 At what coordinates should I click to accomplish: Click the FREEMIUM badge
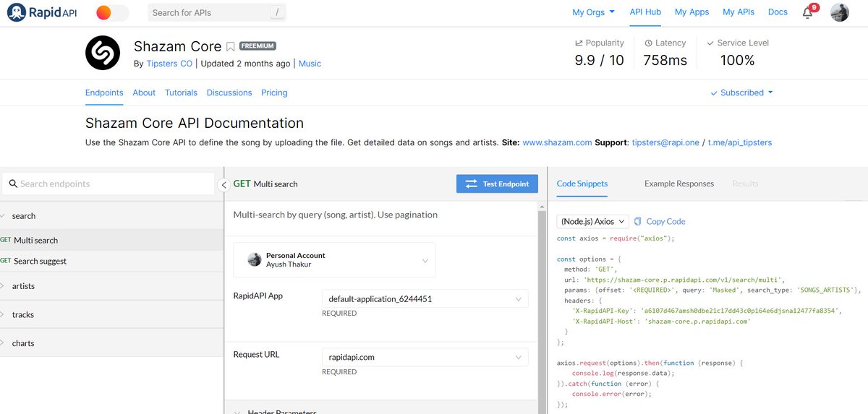(258, 46)
